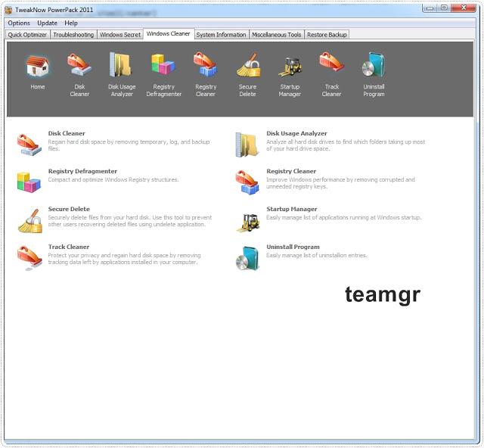484x448 pixels.
Task: Switch to the Quick Optimizer tab
Action: (27, 35)
